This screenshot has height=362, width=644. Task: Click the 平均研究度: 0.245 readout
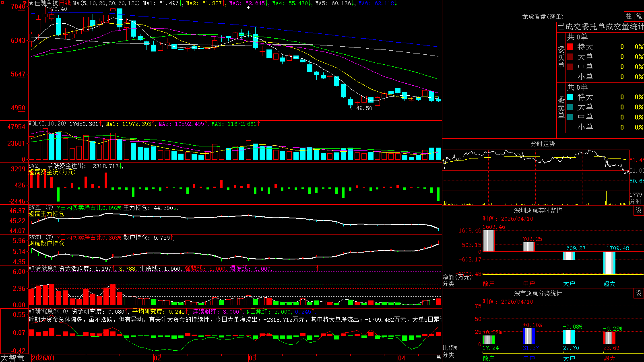pyautogui.click(x=159, y=312)
